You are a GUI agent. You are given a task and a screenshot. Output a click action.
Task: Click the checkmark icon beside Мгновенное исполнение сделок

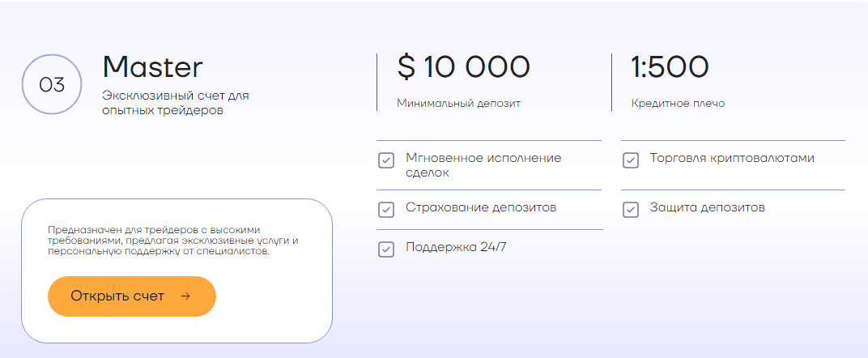tap(386, 161)
